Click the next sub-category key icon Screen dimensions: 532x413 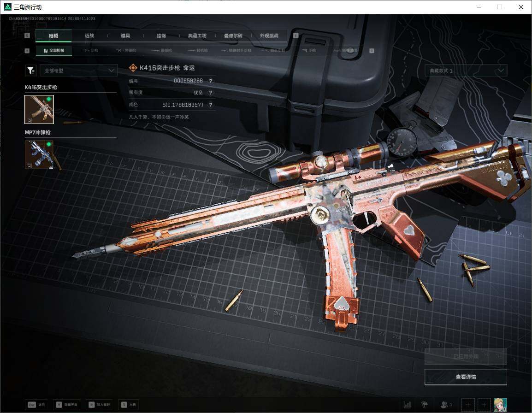372,51
